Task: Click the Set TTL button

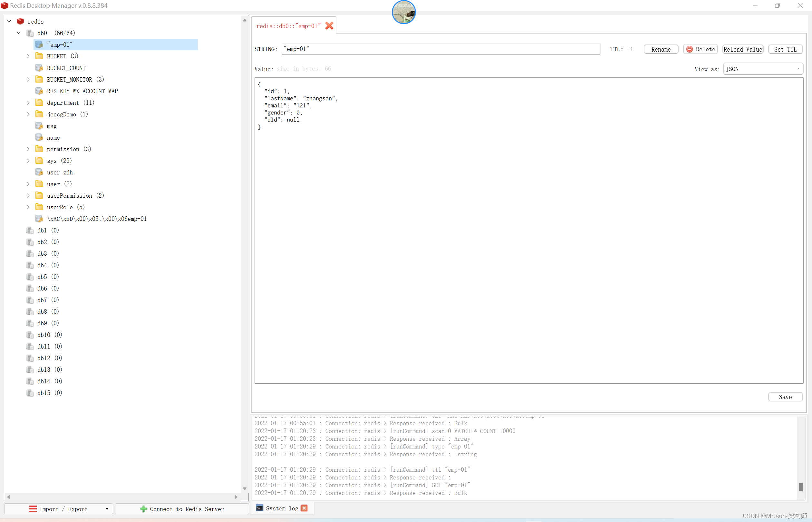Action: [x=785, y=49]
